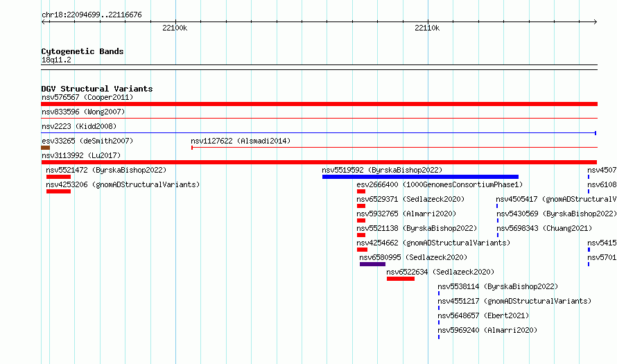Click the red bar under nsv5521472

click(59, 177)
